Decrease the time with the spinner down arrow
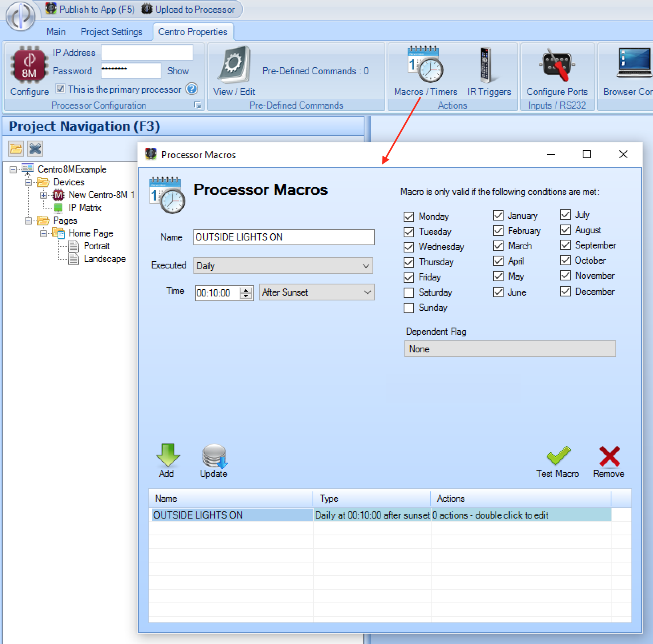Image resolution: width=653 pixels, height=644 pixels. (x=246, y=296)
